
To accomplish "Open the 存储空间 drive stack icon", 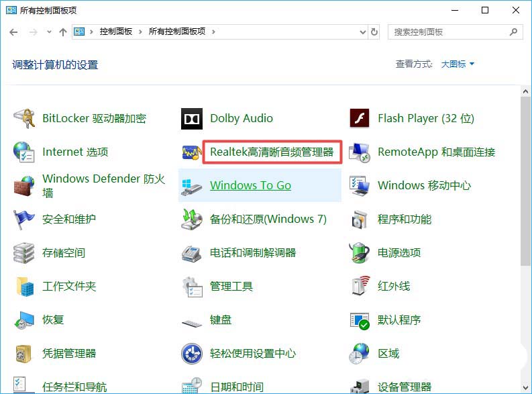I will click(x=23, y=253).
